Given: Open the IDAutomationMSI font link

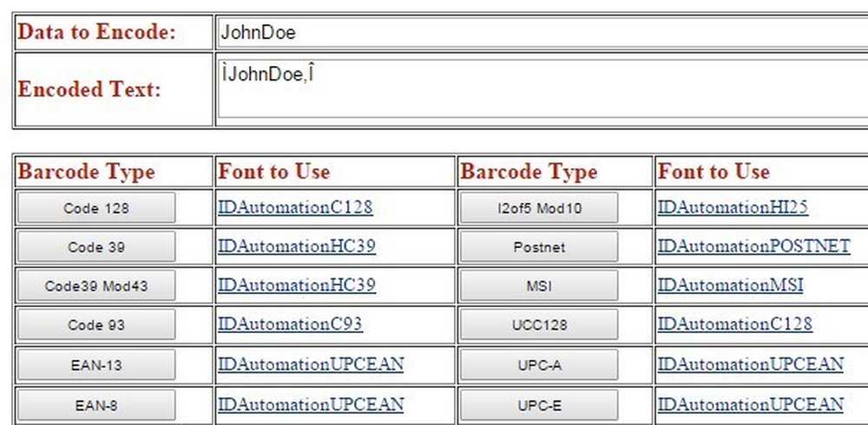Looking at the screenshot, I should point(730,285).
